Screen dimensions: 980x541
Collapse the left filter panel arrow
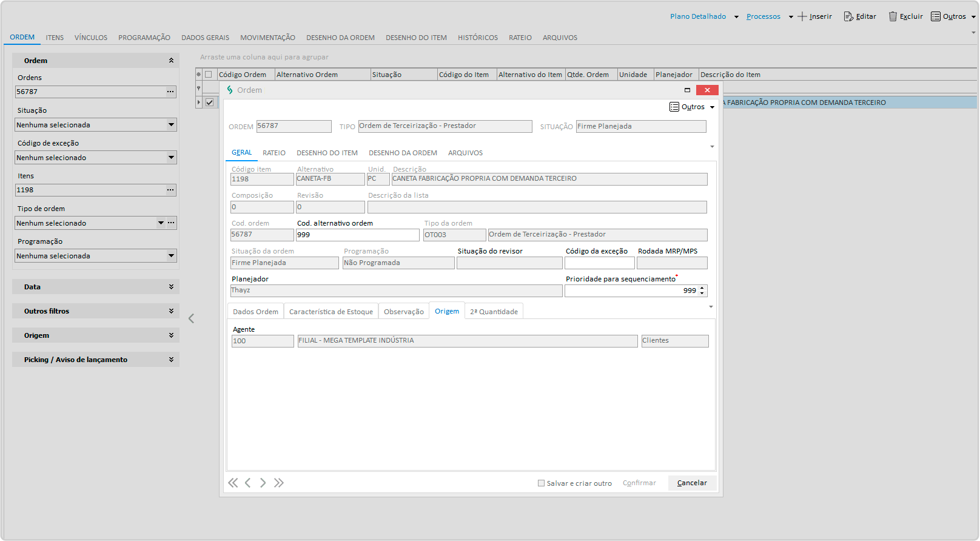coord(191,318)
